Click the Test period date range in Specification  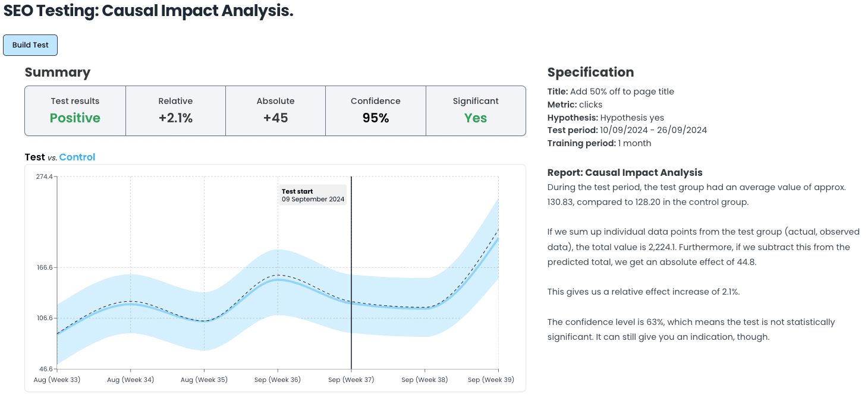pyautogui.click(x=654, y=130)
